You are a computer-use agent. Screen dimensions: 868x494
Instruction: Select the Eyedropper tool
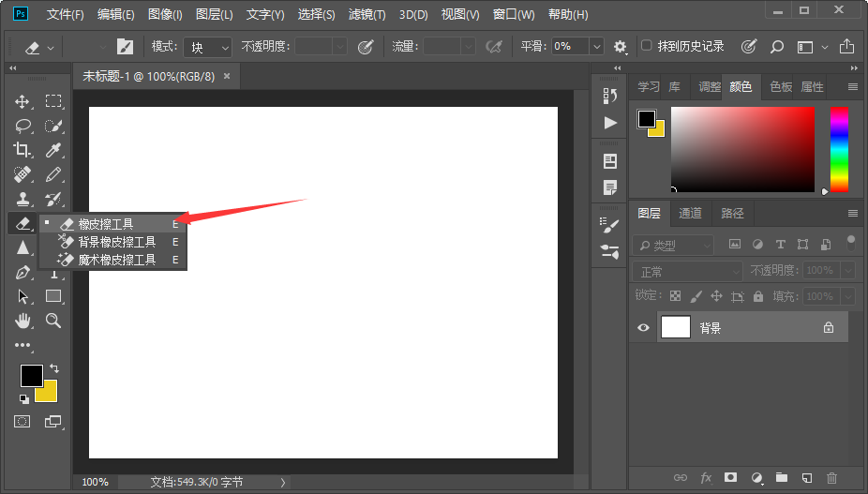click(53, 150)
